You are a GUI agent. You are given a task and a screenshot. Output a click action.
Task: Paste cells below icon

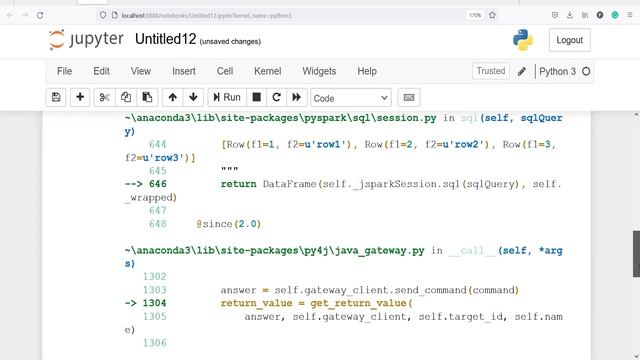pyautogui.click(x=147, y=98)
